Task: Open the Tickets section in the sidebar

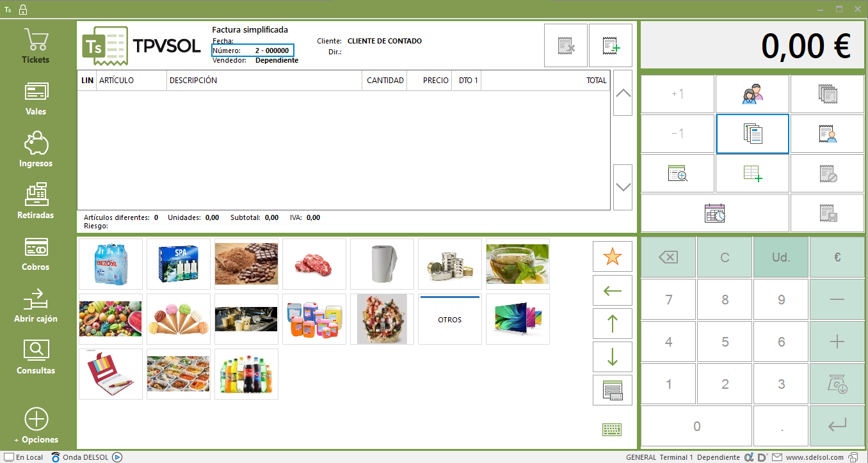Action: coord(36,46)
